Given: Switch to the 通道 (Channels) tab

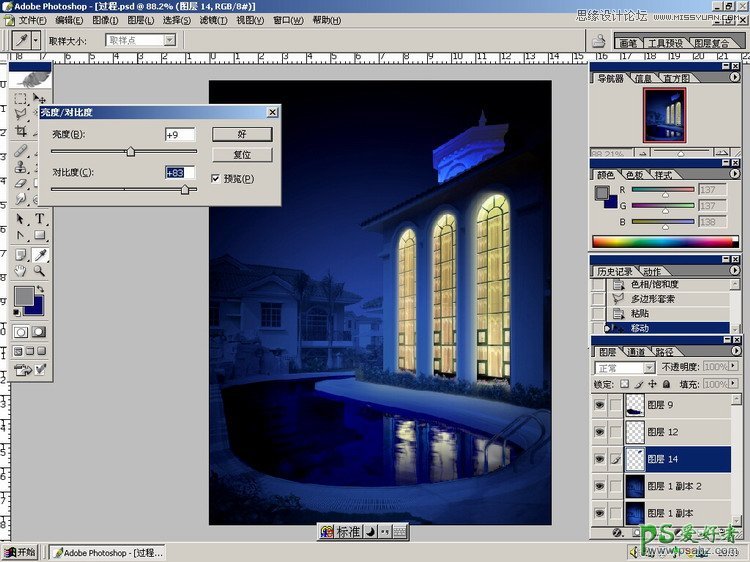Looking at the screenshot, I should [x=635, y=352].
